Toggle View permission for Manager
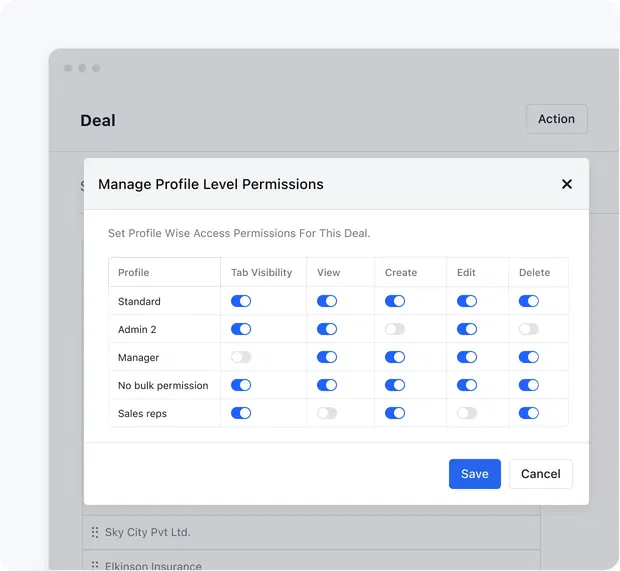 click(x=327, y=357)
